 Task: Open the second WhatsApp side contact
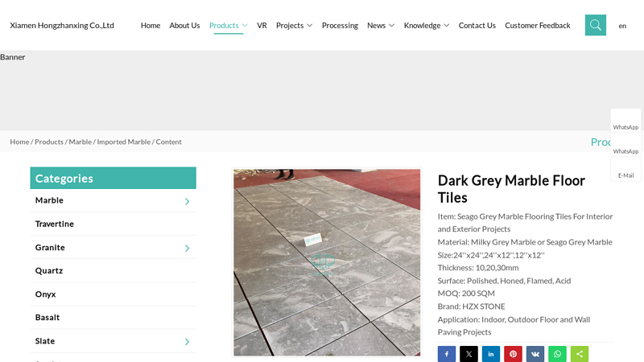point(625,146)
